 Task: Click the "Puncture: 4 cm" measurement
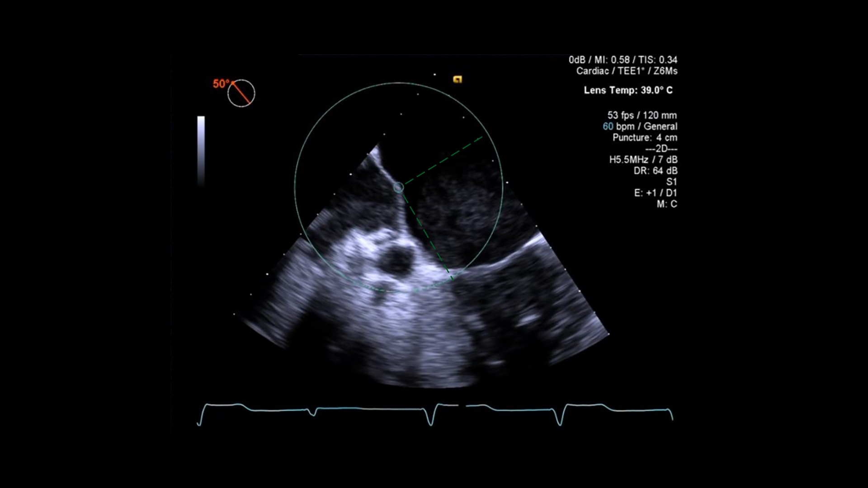(645, 137)
